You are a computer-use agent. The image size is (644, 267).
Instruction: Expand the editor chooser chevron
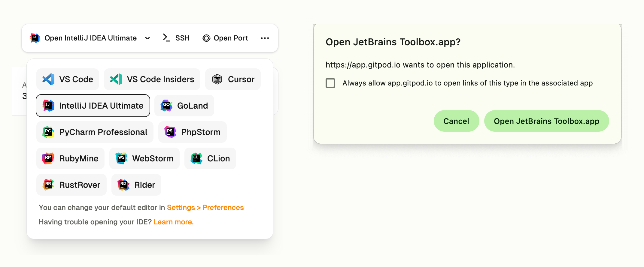[x=147, y=38]
